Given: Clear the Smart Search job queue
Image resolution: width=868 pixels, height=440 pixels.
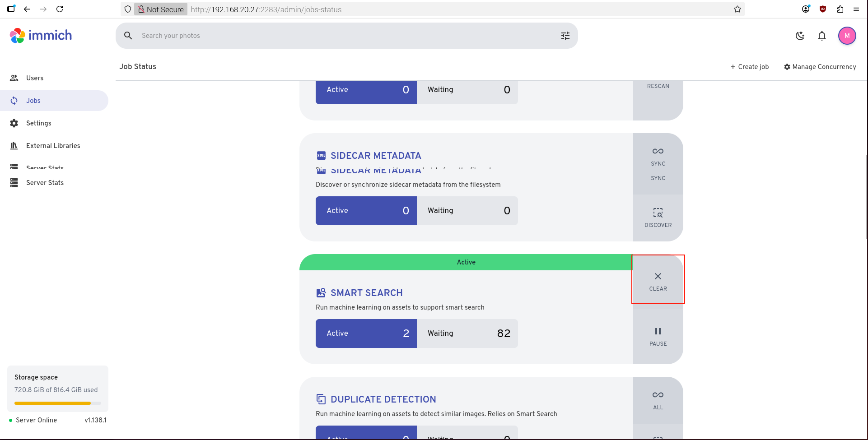Looking at the screenshot, I should click(x=658, y=281).
